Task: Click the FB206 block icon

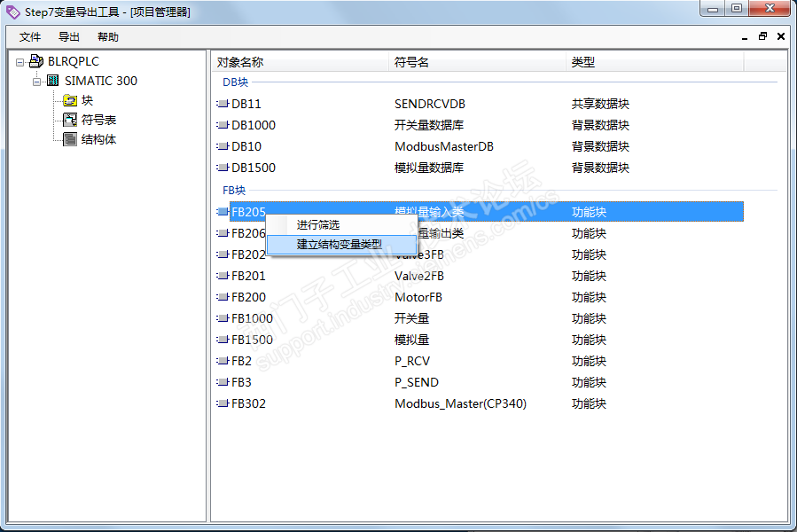Action: tap(223, 233)
